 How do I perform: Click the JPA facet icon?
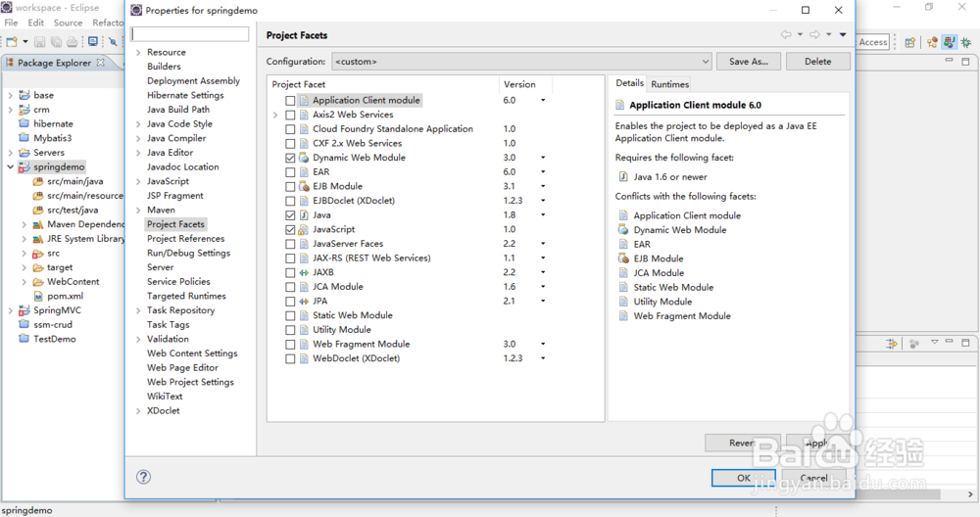pyautogui.click(x=304, y=301)
